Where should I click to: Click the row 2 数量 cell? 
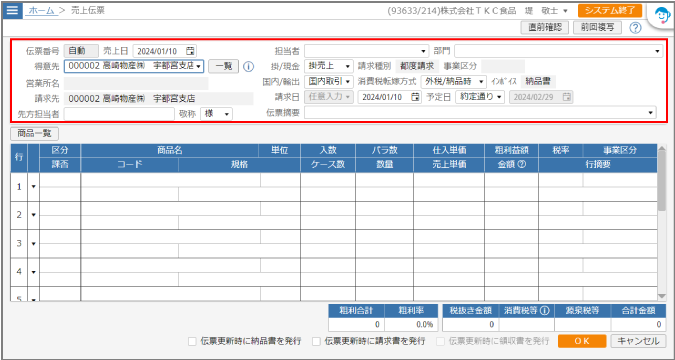[x=384, y=223]
